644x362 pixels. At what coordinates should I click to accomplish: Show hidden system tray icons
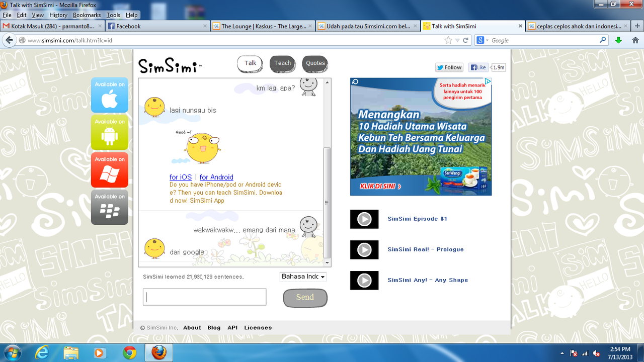click(x=562, y=353)
